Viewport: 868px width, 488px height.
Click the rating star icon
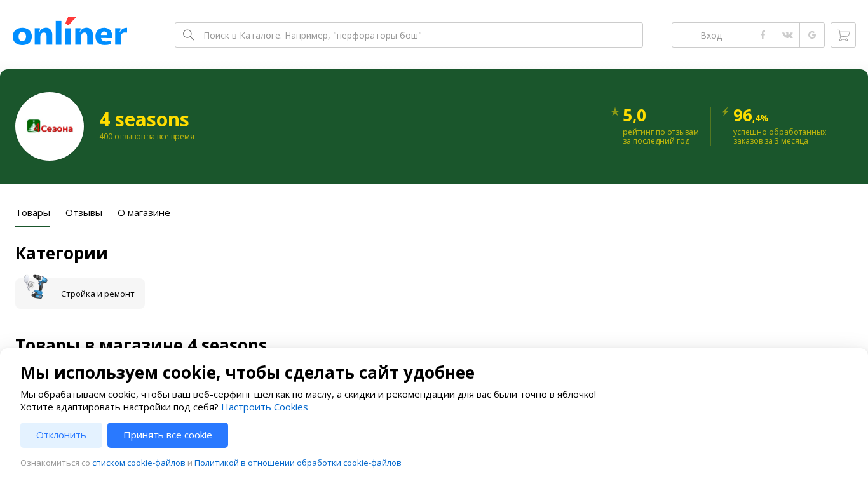coord(615,112)
